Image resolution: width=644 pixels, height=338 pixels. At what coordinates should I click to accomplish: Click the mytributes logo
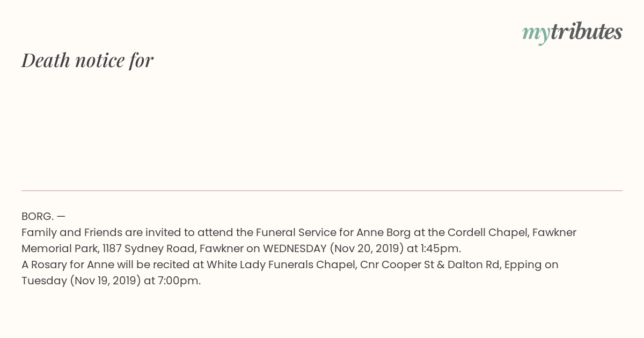572,33
